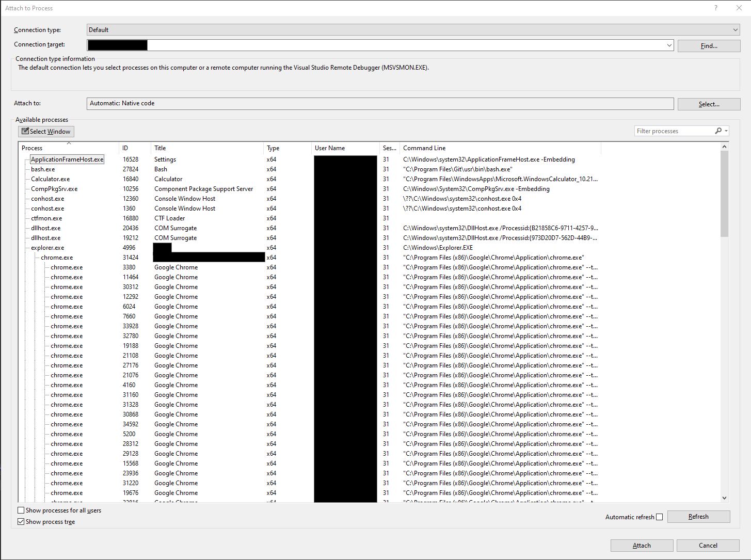Sort by Type column header
Image resolution: width=751 pixels, height=560 pixels.
tap(287, 148)
